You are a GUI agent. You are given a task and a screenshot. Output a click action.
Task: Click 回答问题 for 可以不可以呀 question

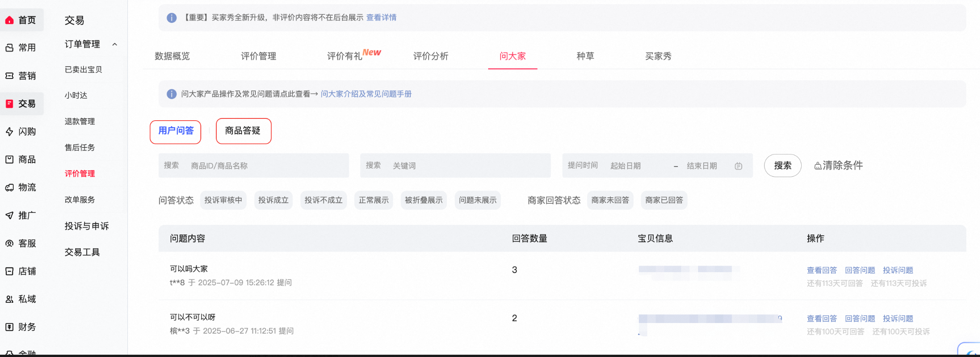[860, 318]
